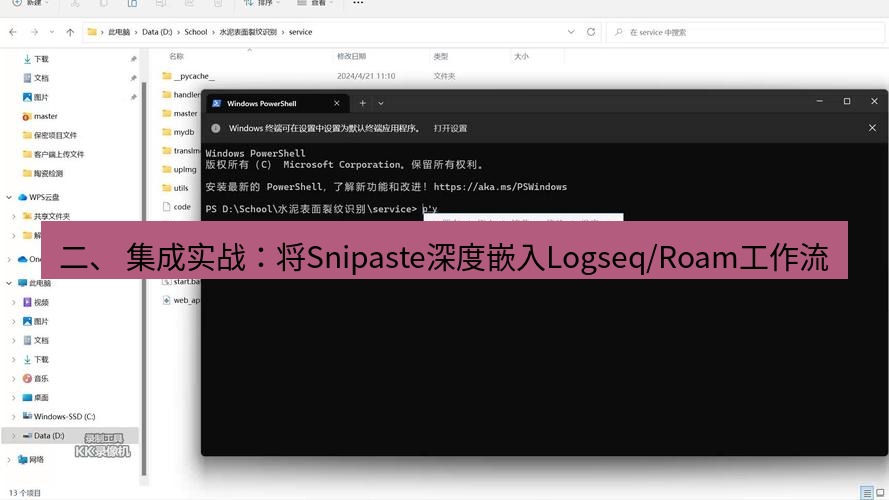Select 视频 library icon under 此电脑
889x500 pixels.
(x=27, y=303)
